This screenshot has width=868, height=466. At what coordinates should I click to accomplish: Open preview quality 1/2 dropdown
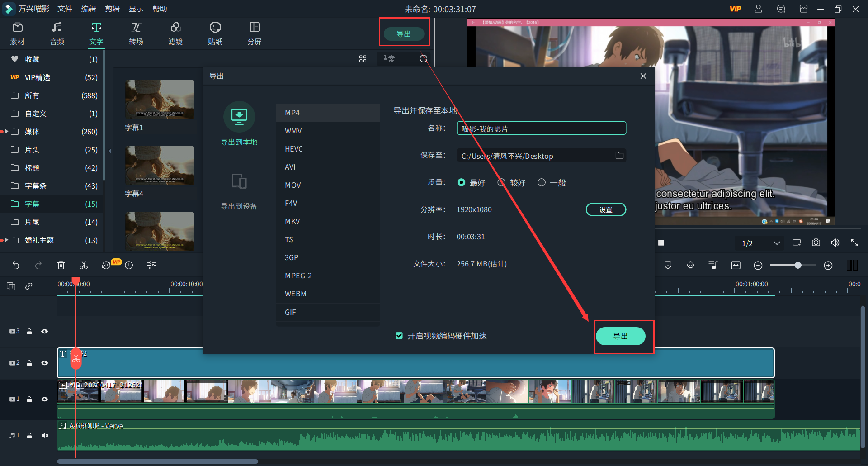coord(761,243)
